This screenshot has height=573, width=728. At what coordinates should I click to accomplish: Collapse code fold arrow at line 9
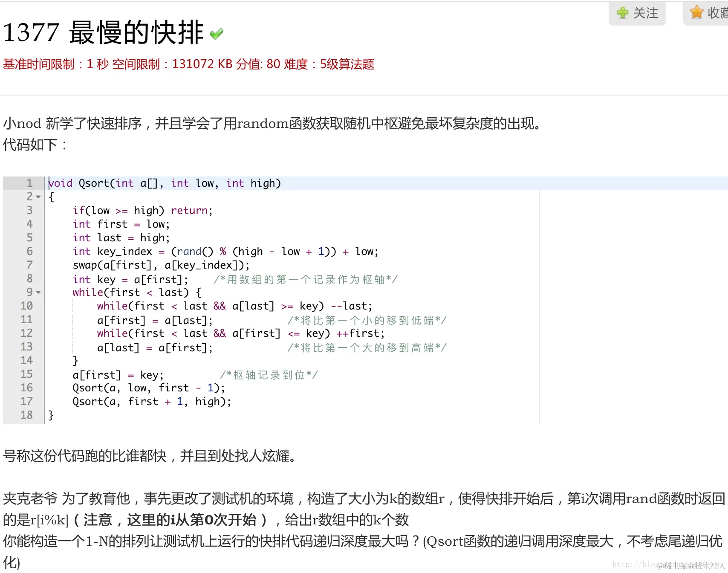point(38,292)
